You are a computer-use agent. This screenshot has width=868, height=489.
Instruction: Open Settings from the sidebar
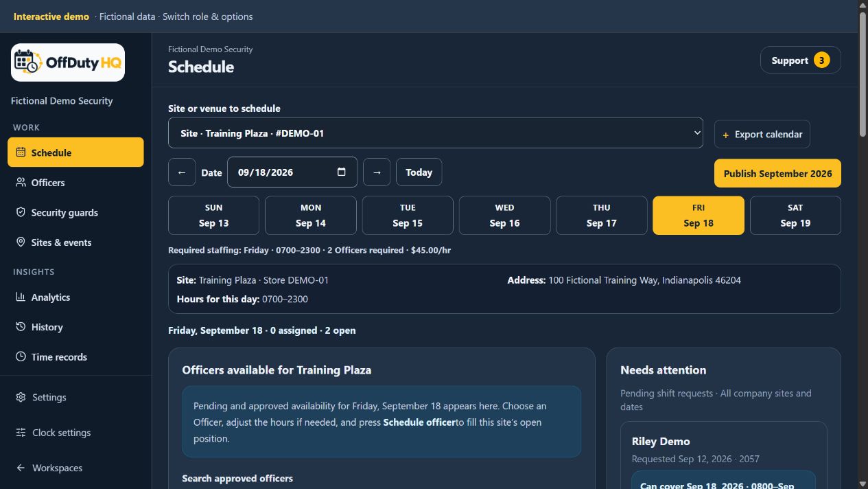click(75, 397)
